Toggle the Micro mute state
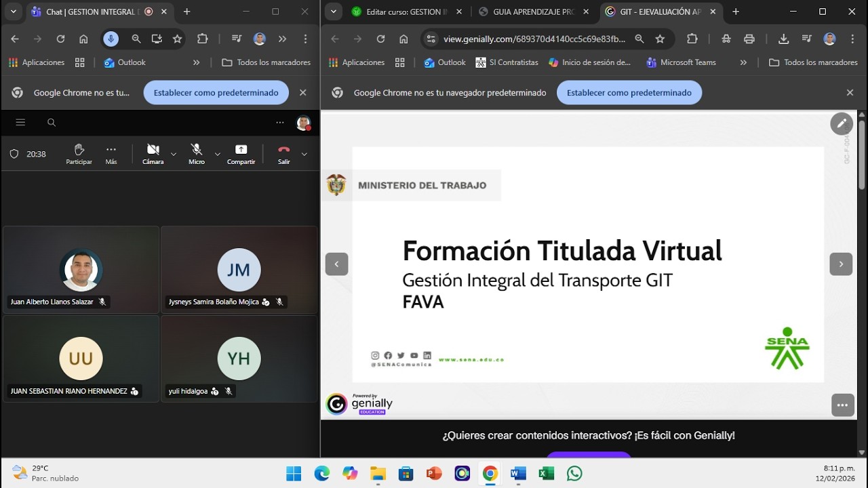Viewport: 868px width, 488px height. (x=197, y=154)
